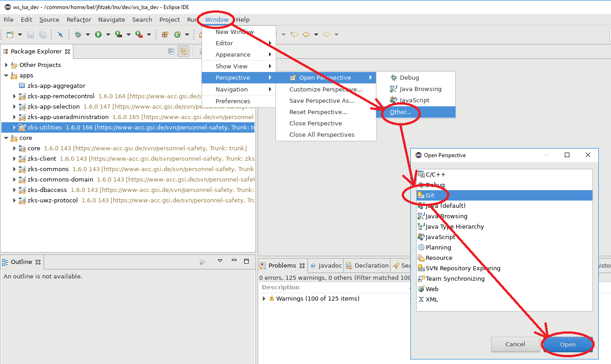The width and height of the screenshot is (611, 364).
Task: Choose Java Browsing in Open Perspective submenu
Action: pyautogui.click(x=415, y=89)
